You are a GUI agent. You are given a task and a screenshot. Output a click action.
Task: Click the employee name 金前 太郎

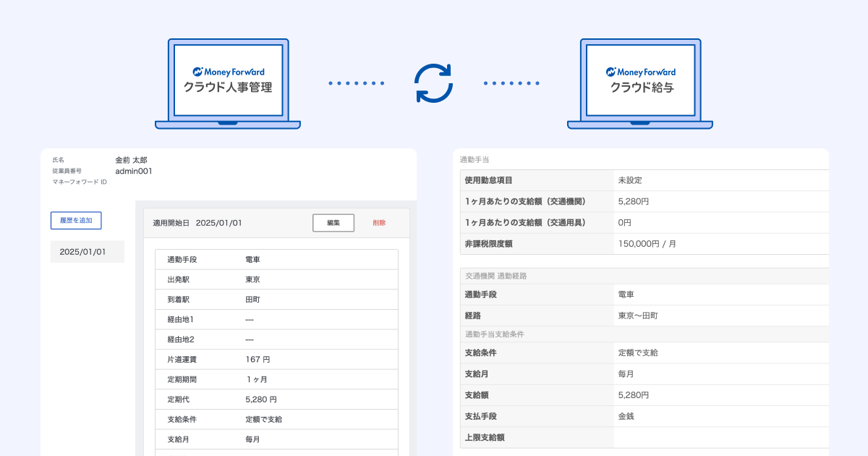tap(131, 160)
